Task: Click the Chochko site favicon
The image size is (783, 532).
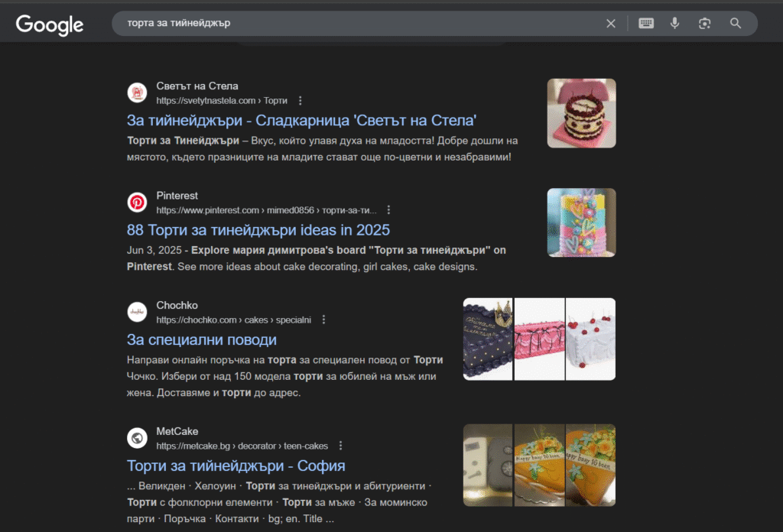Action: [137, 312]
